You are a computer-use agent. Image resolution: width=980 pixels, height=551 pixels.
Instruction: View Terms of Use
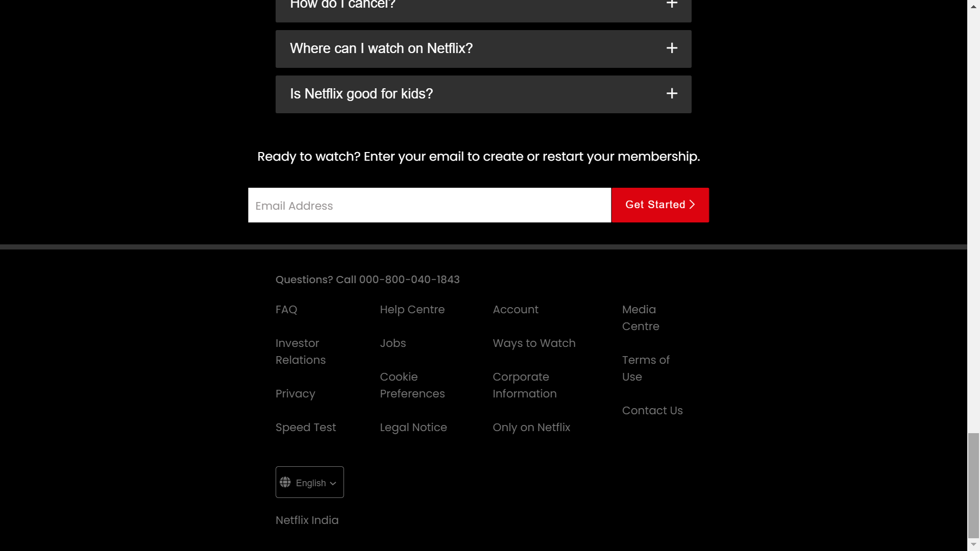pyautogui.click(x=645, y=368)
